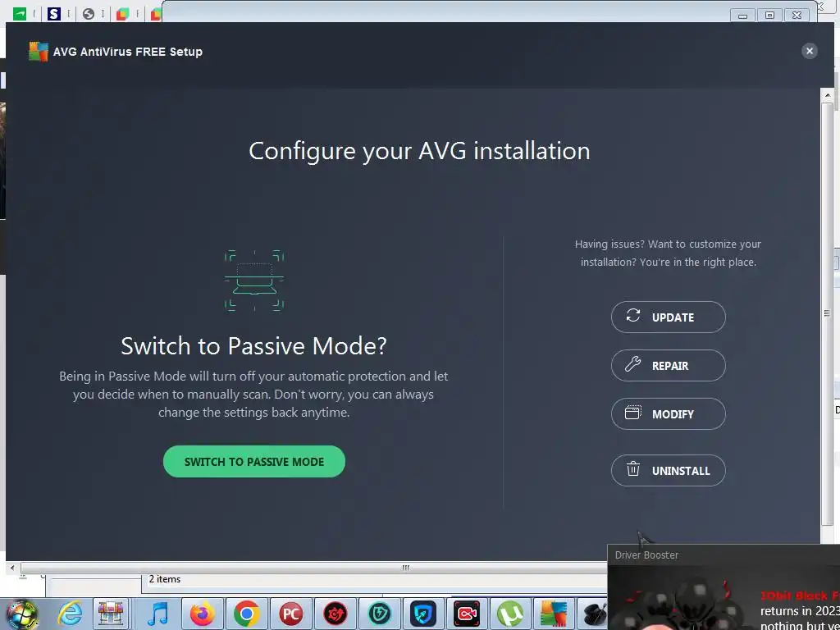
Task: Click the SWITCH TO PASSIVE MODE button
Action: 254,461
